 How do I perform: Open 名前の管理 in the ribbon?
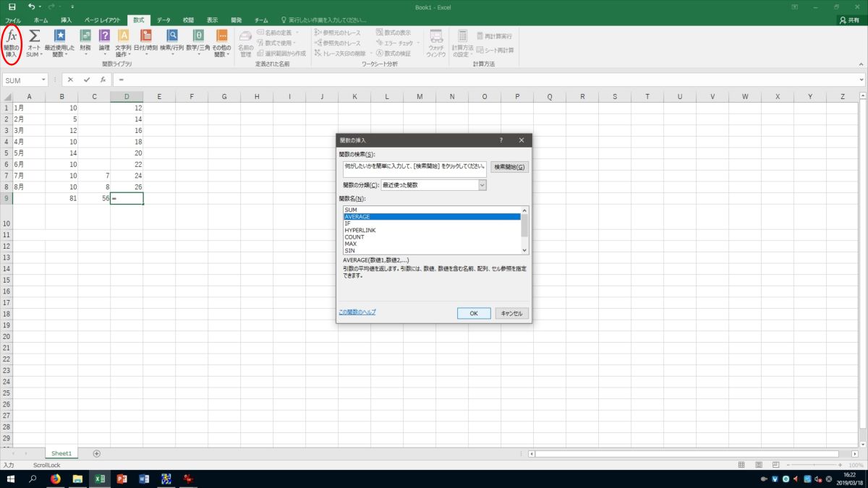click(x=245, y=43)
